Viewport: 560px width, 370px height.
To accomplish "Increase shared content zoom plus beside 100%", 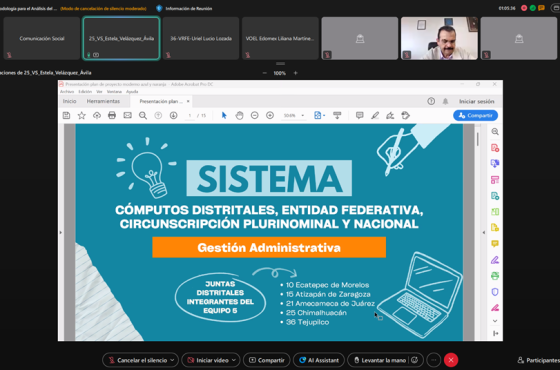I will 295,73.
